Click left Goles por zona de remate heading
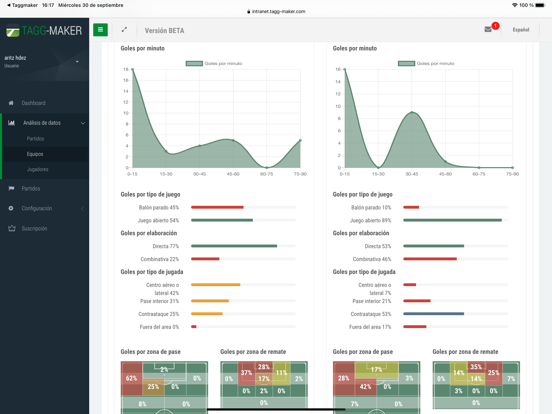 [253, 352]
